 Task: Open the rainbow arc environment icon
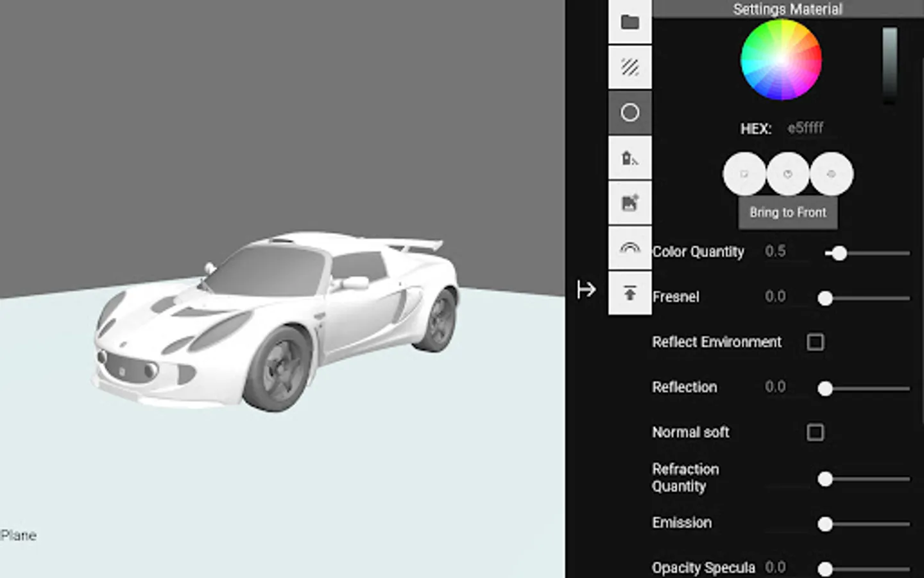pyautogui.click(x=629, y=248)
